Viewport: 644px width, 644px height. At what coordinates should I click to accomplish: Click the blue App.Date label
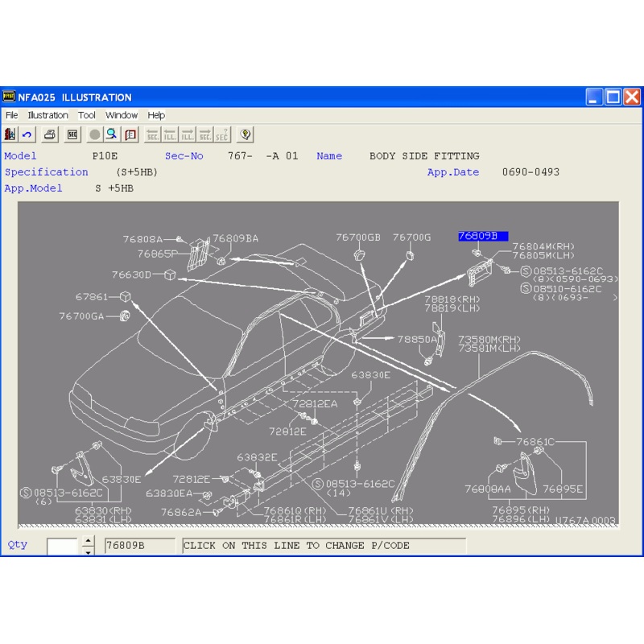click(453, 172)
